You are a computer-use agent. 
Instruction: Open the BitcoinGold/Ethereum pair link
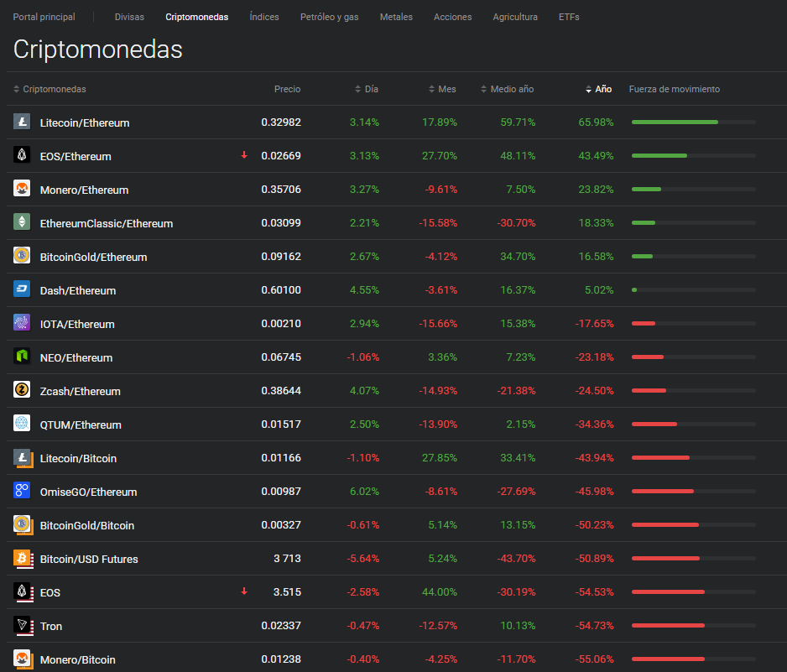(93, 257)
